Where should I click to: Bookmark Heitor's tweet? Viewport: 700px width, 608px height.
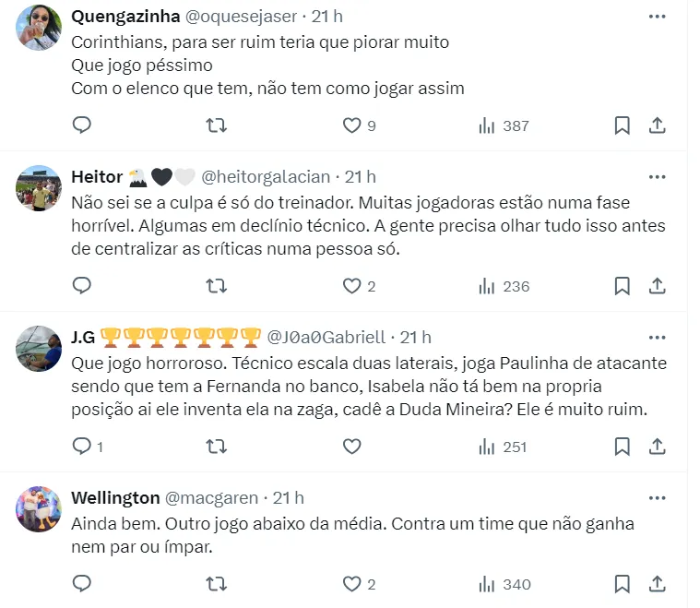(x=623, y=286)
